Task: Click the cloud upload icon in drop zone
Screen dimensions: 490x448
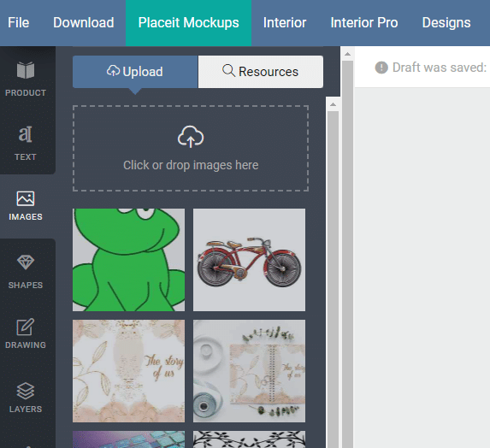Action: tap(191, 137)
